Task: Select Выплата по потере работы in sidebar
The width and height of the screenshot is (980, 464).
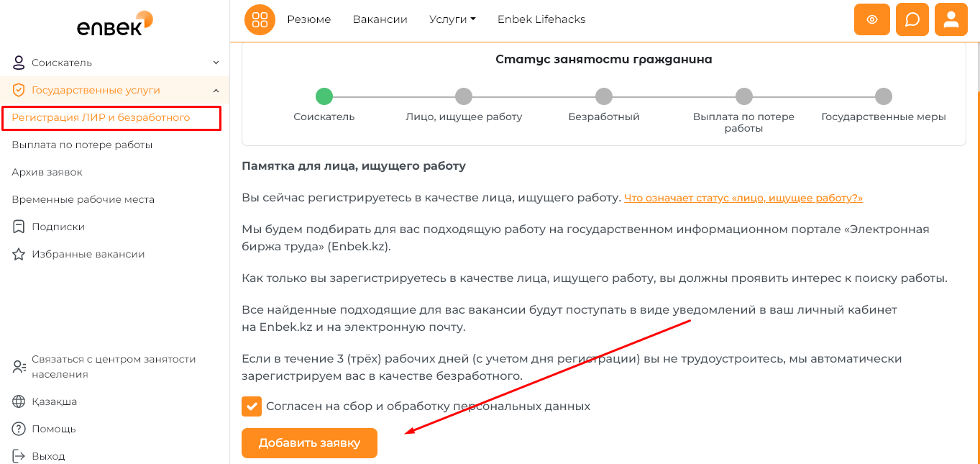Action: click(82, 145)
